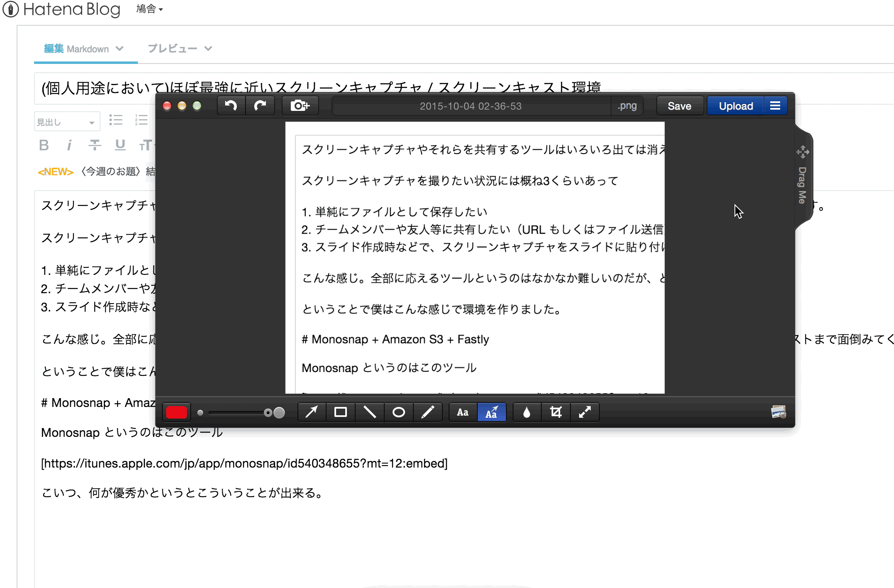
Task: Click '# Monosnap + Amazon S3 + Fastly' in Monosnap
Action: click(395, 340)
